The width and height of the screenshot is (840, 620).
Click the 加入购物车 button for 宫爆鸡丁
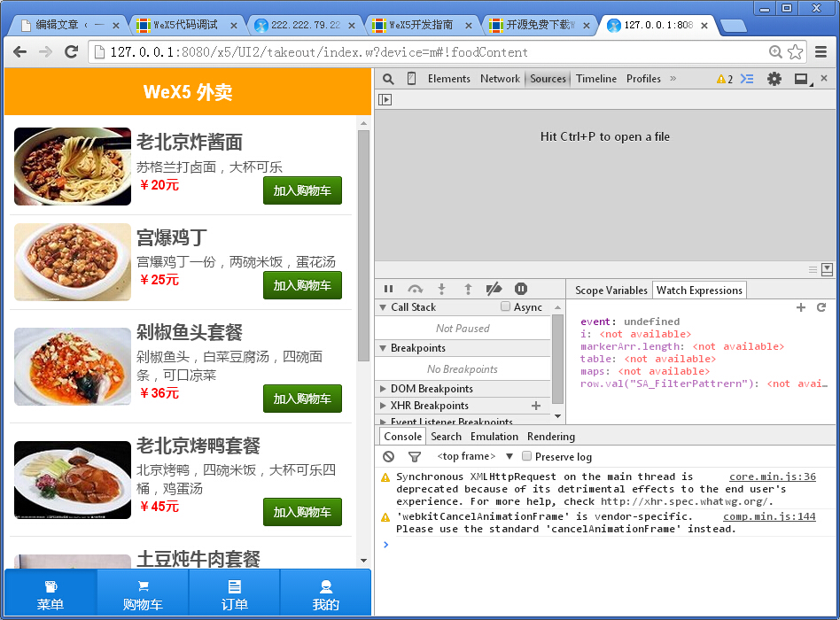[x=302, y=285]
